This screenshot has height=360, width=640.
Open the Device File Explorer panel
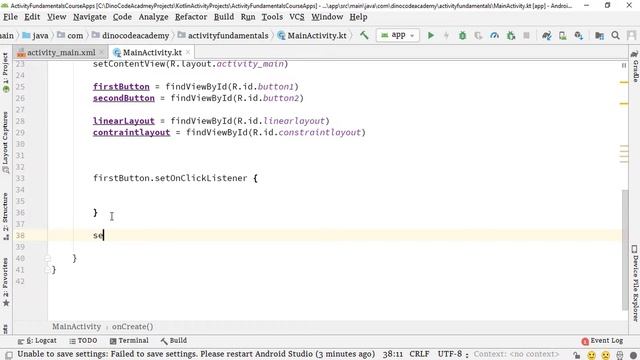coord(634,283)
